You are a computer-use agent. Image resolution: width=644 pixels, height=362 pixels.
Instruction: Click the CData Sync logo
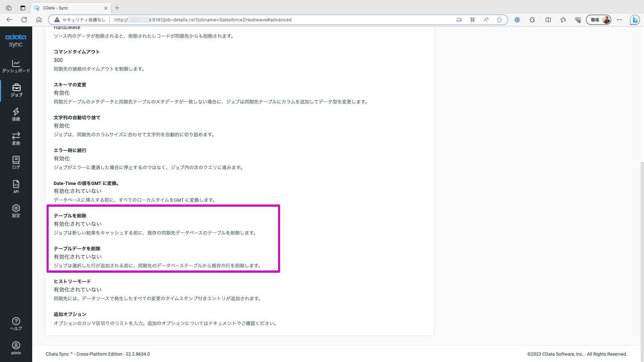16,40
